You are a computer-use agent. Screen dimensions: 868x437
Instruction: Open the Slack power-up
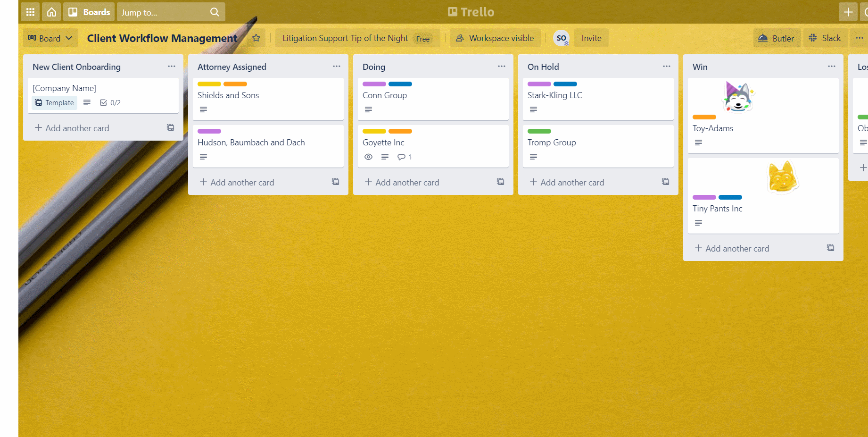click(825, 38)
